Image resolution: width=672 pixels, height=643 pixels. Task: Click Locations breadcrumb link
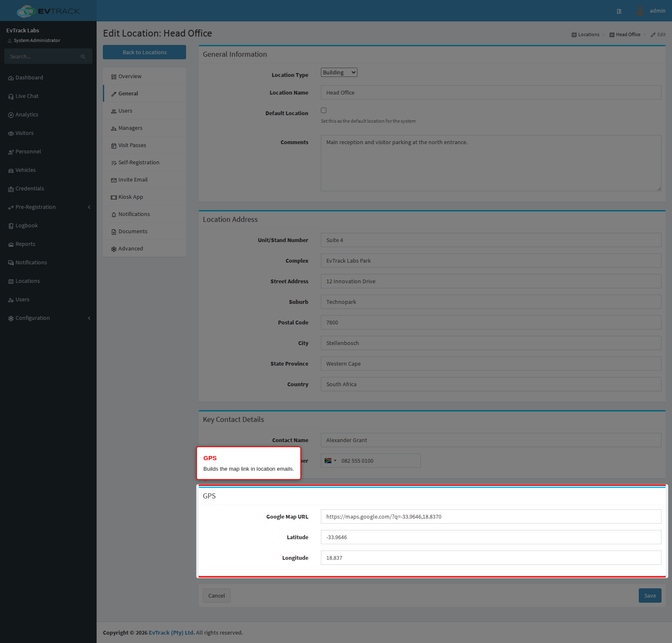coord(585,34)
